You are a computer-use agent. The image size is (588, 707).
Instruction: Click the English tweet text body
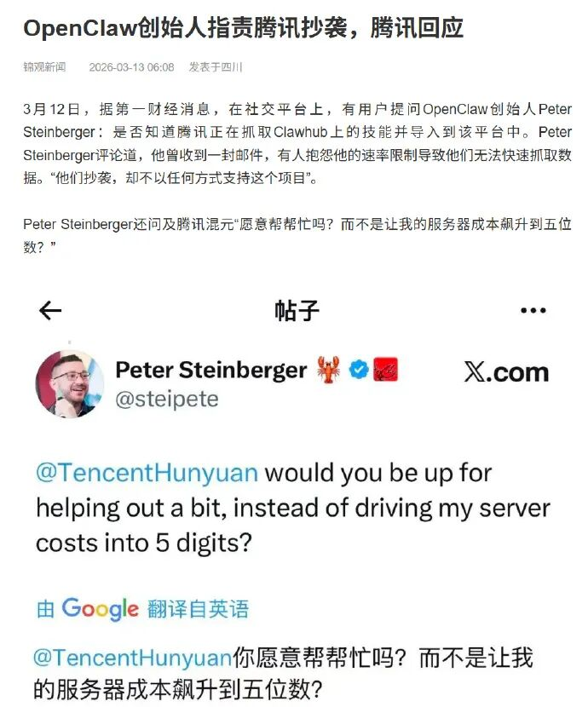pyautogui.click(x=293, y=508)
